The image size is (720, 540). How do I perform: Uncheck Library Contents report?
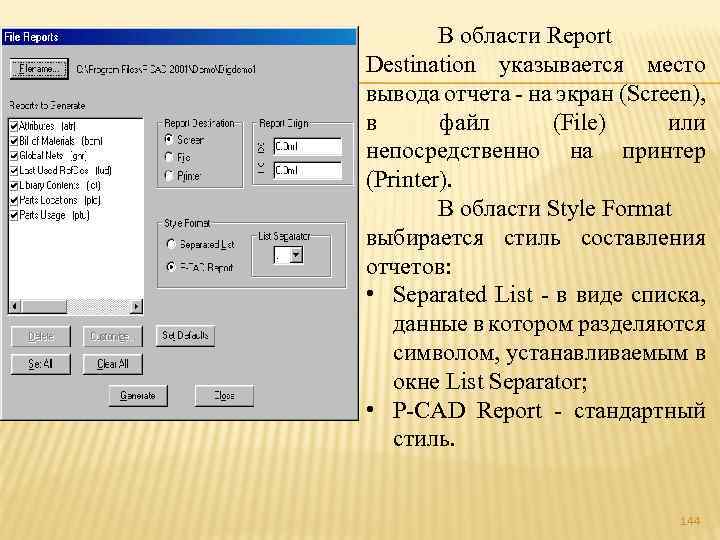14,186
